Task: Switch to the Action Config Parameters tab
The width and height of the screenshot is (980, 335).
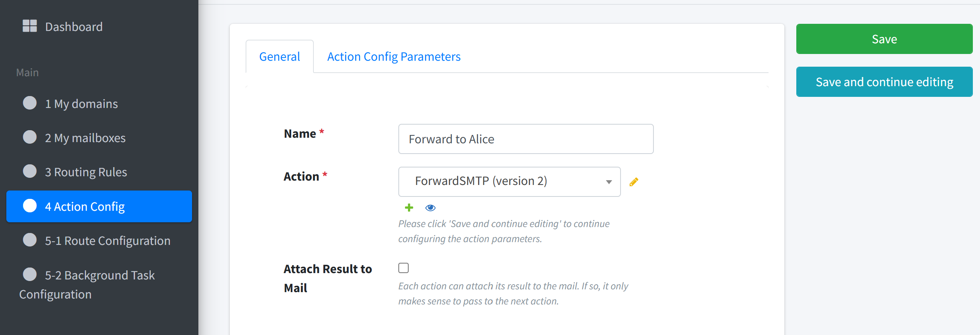Action: [394, 56]
